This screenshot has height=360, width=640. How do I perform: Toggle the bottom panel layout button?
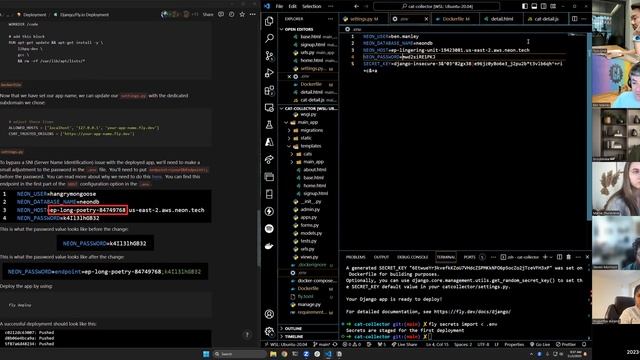click(x=534, y=6)
